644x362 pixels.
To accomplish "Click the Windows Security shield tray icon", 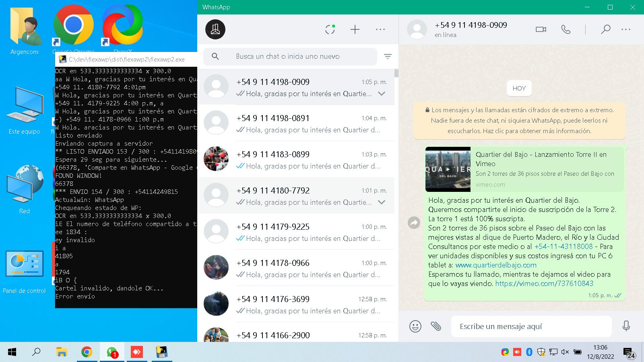I will (x=541, y=352).
